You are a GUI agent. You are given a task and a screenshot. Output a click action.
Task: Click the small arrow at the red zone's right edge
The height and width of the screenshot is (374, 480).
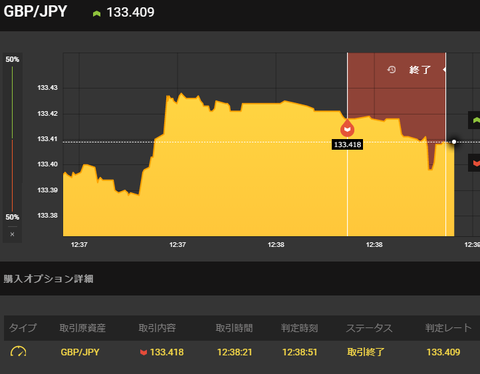444,70
